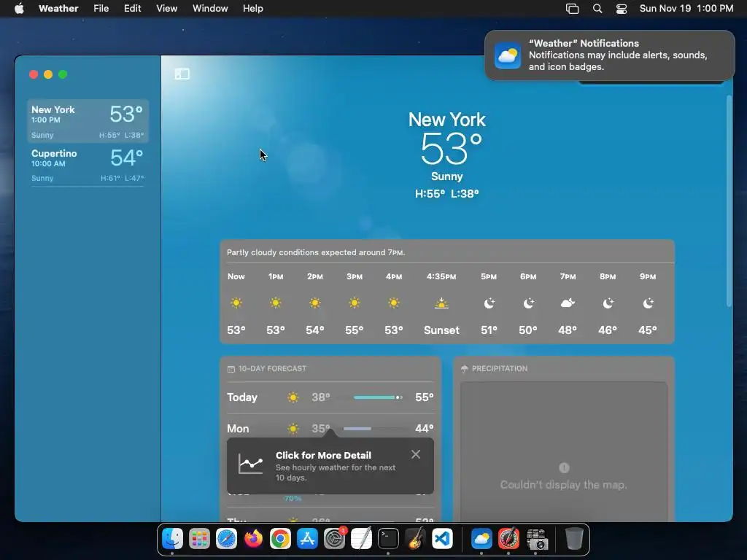Launch Firefox from the Dock
Screen dimensions: 747x560
point(253,539)
